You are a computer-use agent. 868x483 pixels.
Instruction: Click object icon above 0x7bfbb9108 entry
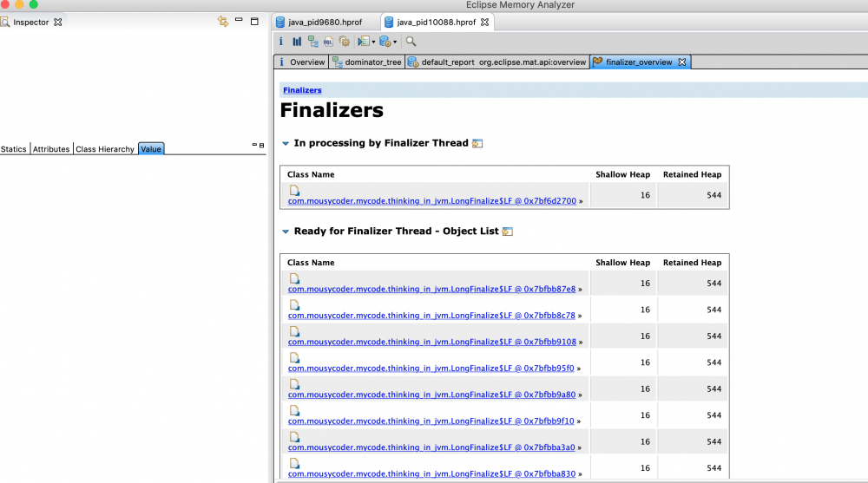294,331
